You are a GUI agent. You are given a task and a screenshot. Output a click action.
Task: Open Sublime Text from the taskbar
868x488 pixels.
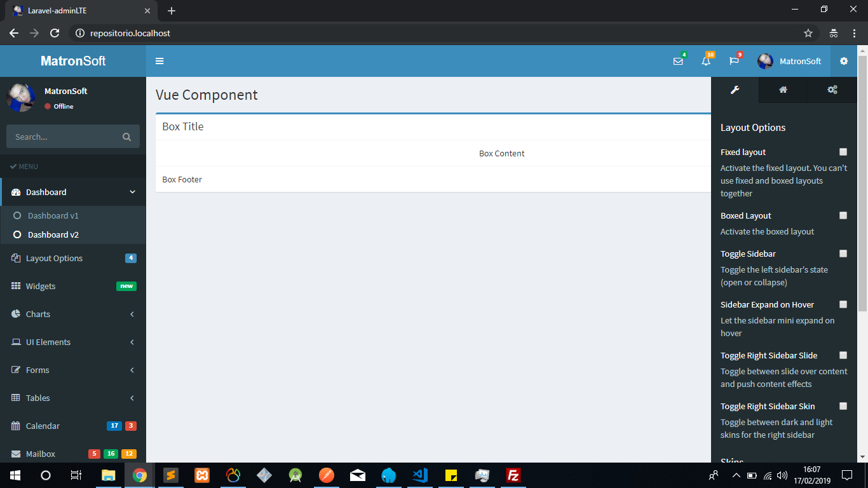(171, 475)
